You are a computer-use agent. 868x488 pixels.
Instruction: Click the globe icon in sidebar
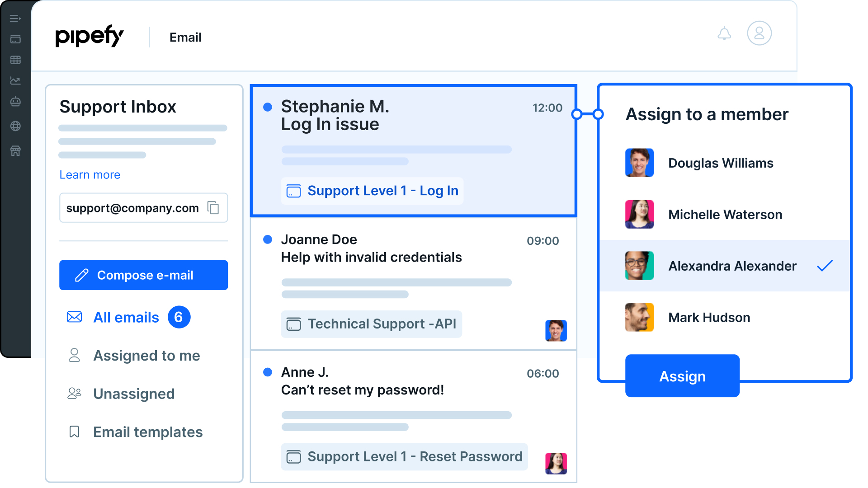15,126
